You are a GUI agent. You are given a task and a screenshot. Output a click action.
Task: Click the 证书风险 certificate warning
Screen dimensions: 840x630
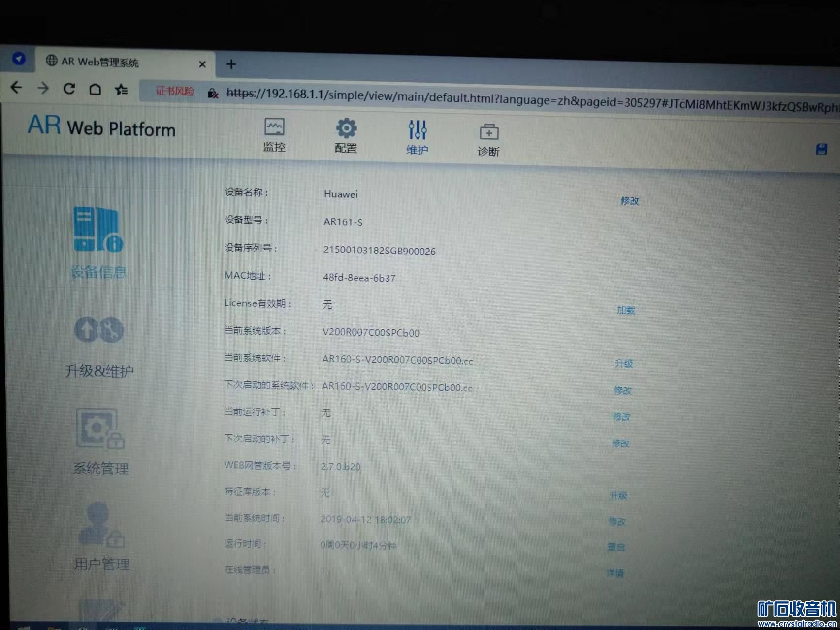(x=175, y=91)
